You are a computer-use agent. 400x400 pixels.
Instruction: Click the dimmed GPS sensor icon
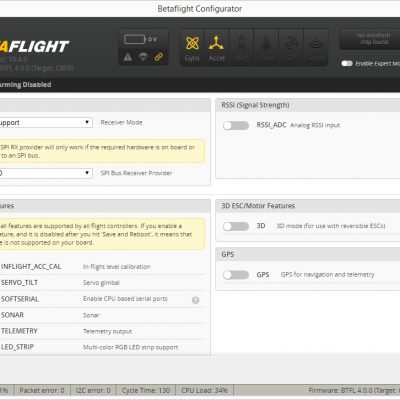(291, 48)
